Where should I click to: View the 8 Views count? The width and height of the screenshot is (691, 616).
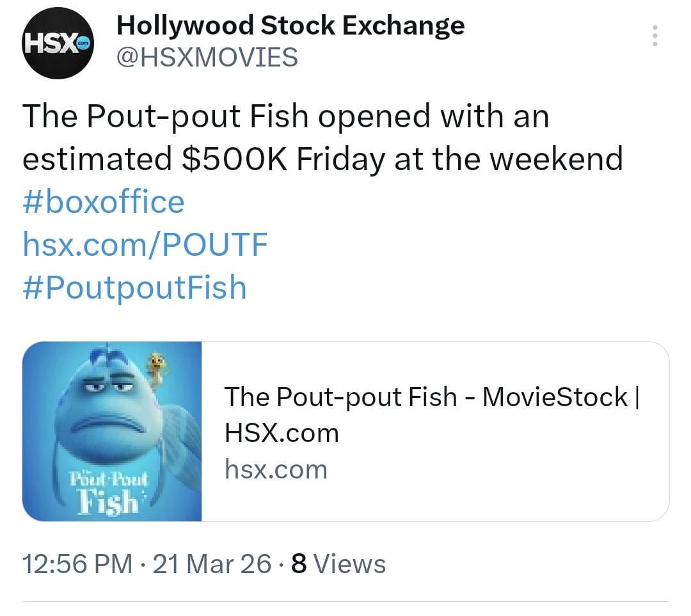click(338, 564)
